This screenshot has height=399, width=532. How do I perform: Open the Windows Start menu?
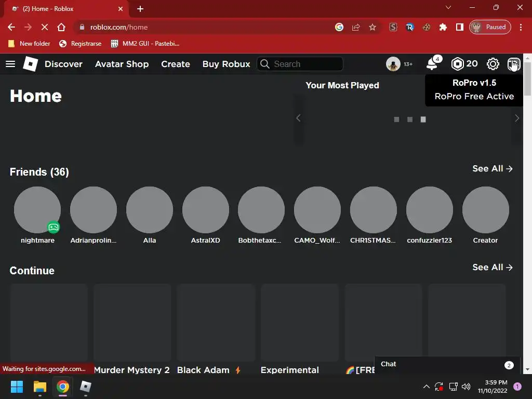coord(17,387)
